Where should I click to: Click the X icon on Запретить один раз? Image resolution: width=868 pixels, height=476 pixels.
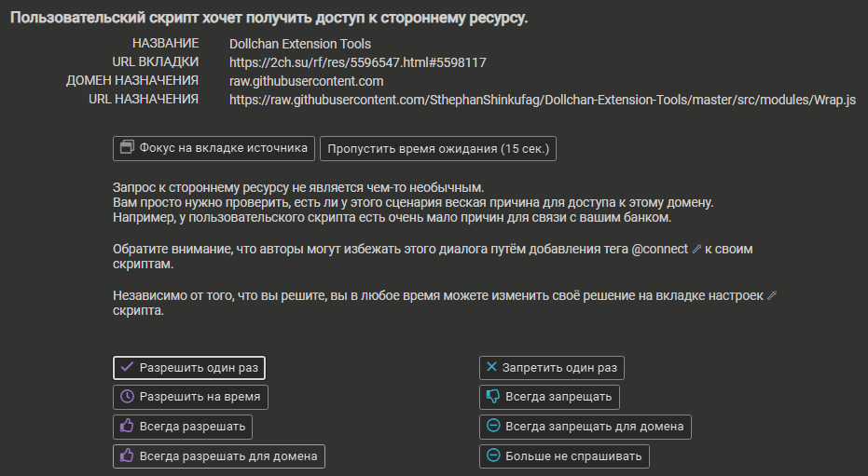pyautogui.click(x=491, y=367)
